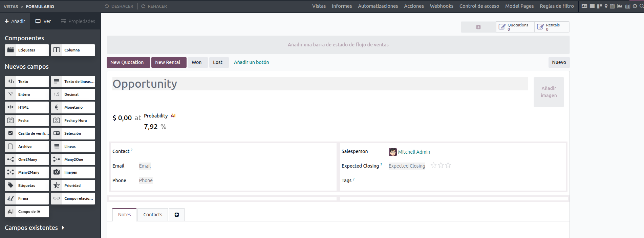
Task: Click the Pivot table view icon
Action: pos(627,6)
